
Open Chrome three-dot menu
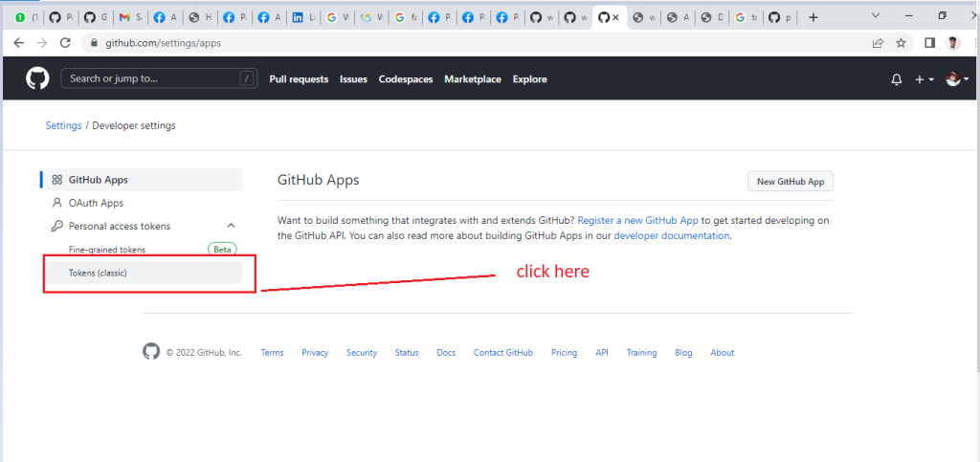[971, 43]
